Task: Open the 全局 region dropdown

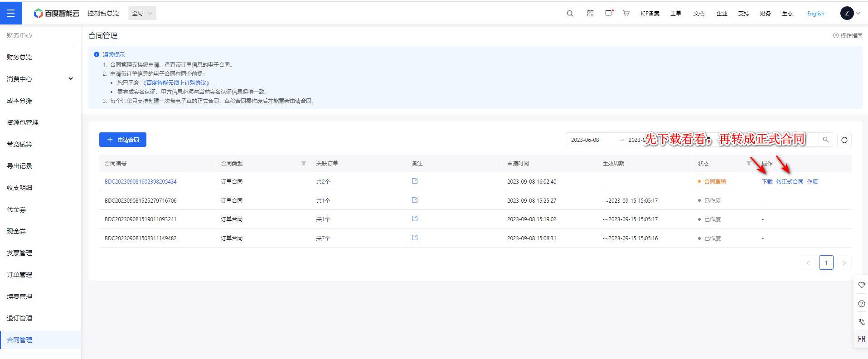Action: point(142,14)
